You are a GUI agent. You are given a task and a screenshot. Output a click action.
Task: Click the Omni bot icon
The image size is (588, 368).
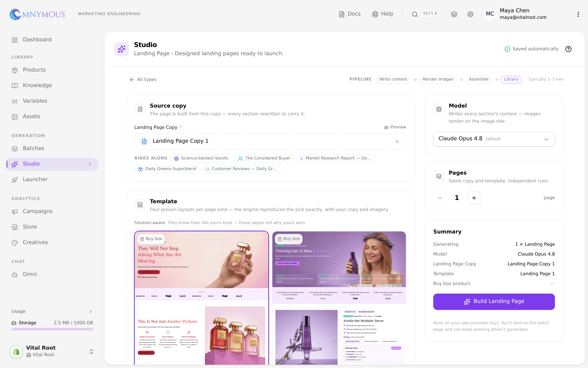point(15,275)
